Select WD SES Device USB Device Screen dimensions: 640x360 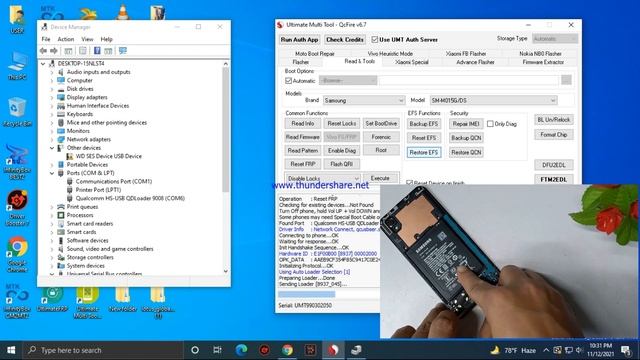109,156
